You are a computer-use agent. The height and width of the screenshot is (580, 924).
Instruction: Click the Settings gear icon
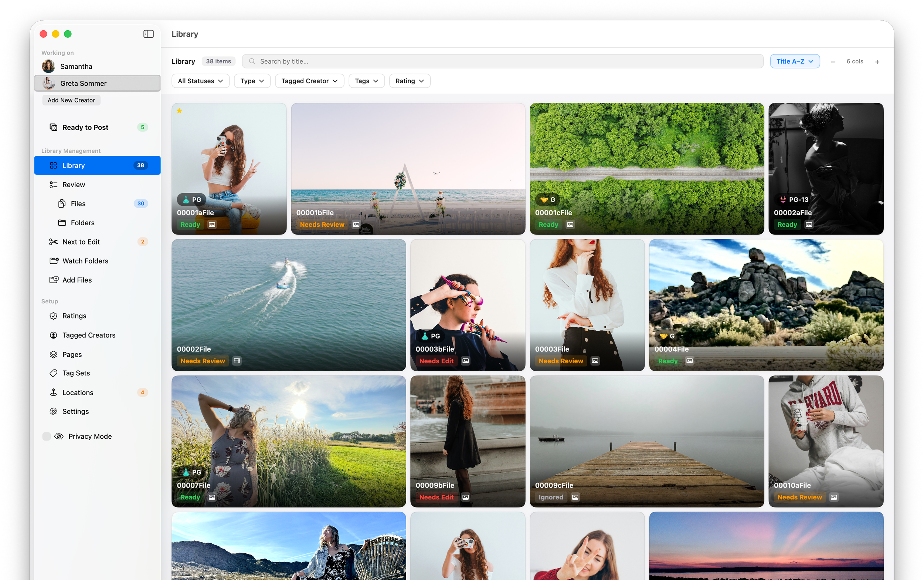[53, 412]
